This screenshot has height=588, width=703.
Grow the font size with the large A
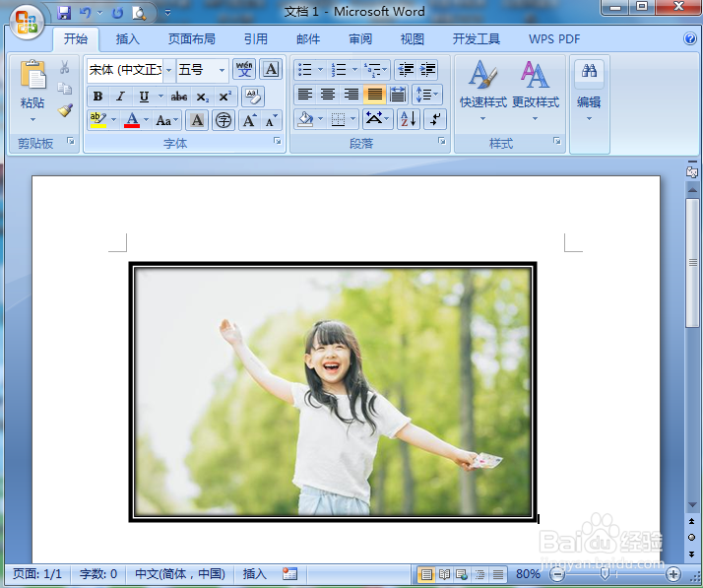249,120
